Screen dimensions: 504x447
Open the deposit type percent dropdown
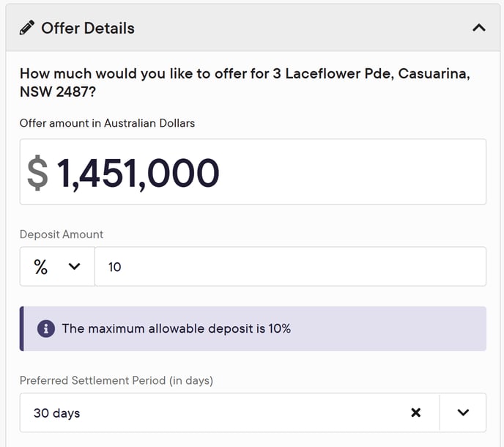point(57,267)
